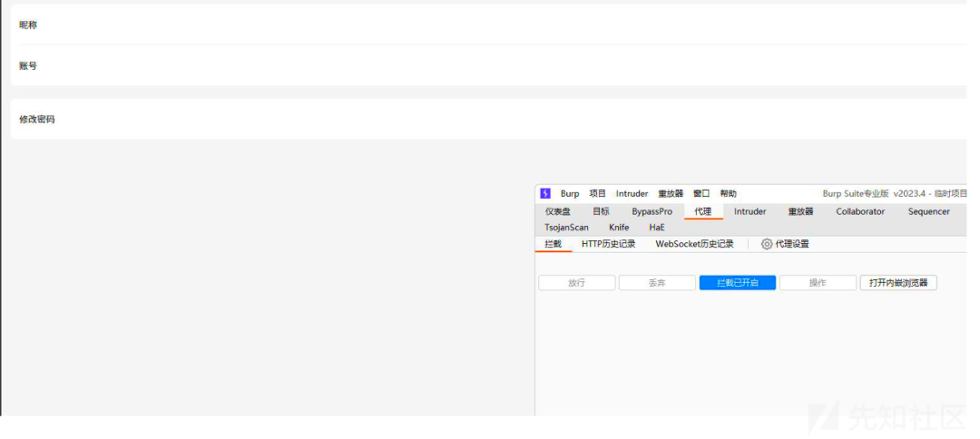View the WebSocket历史记录 sub-tab
980x439 pixels.
[694, 244]
